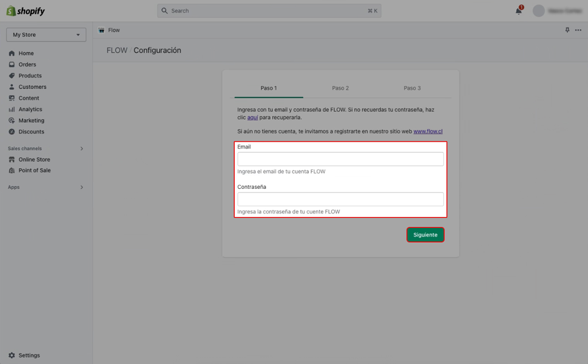Open Products in sidebar
Image resolution: width=588 pixels, height=364 pixels.
coord(30,76)
